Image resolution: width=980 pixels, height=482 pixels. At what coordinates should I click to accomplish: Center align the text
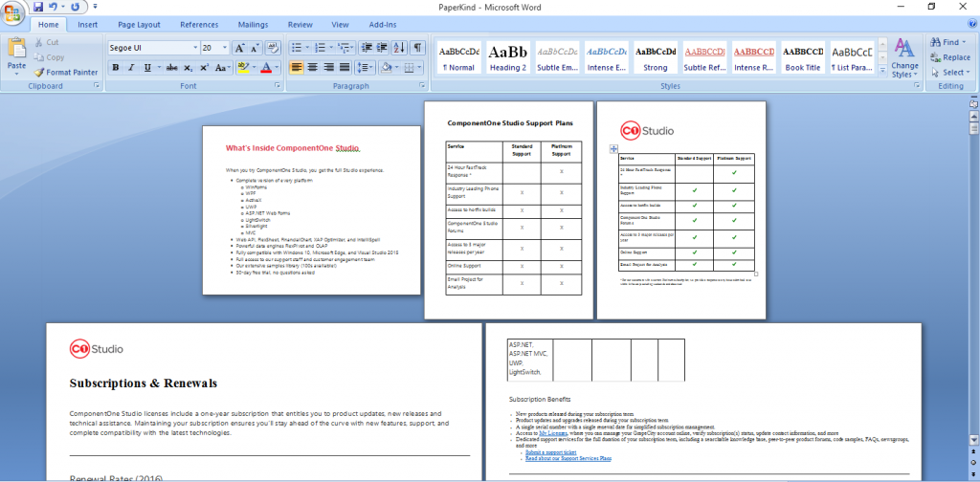[313, 68]
